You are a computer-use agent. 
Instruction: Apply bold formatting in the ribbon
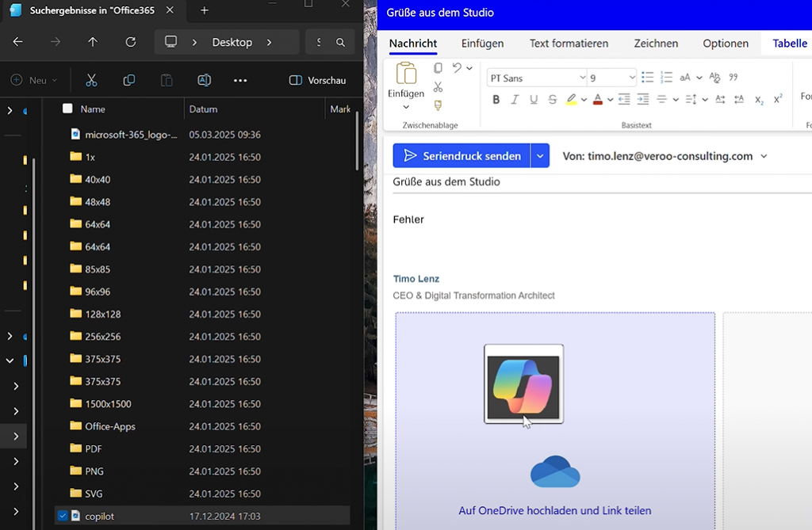click(x=496, y=99)
